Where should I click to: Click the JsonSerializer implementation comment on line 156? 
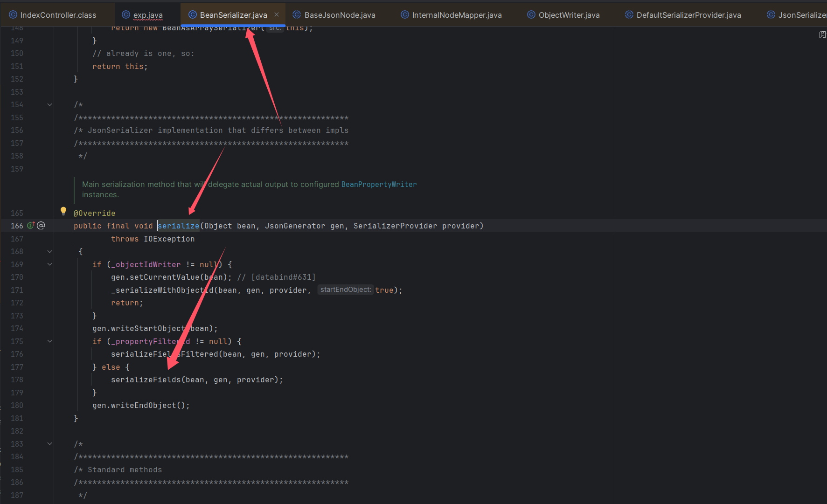pos(211,131)
